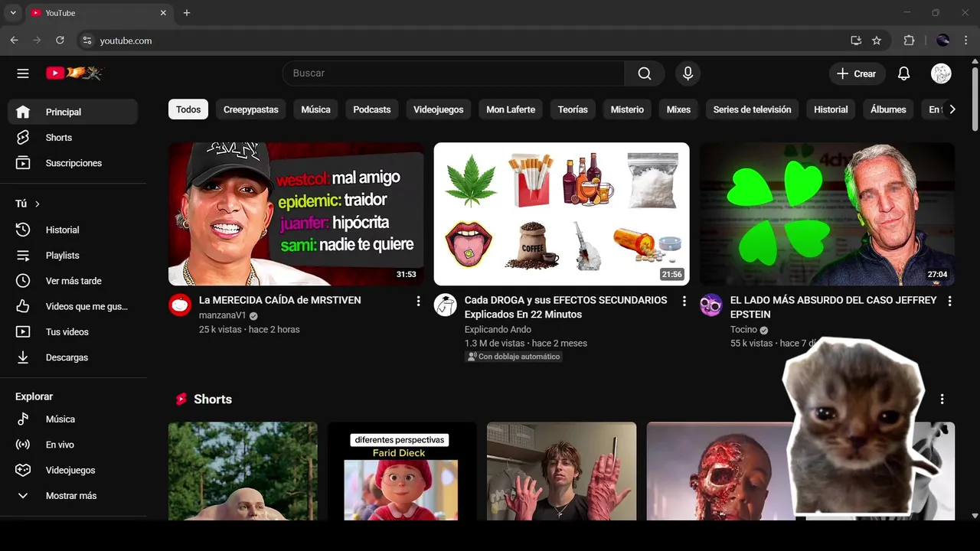The image size is (980, 551).
Task: Open the Cada DROGA y sus EFECTOS title
Action: 566,307
